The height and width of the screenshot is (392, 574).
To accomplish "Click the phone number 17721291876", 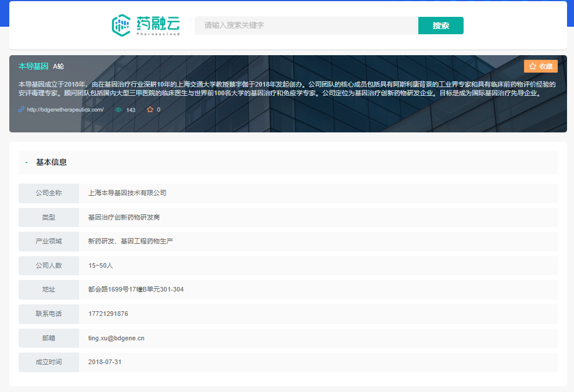I will [108, 314].
